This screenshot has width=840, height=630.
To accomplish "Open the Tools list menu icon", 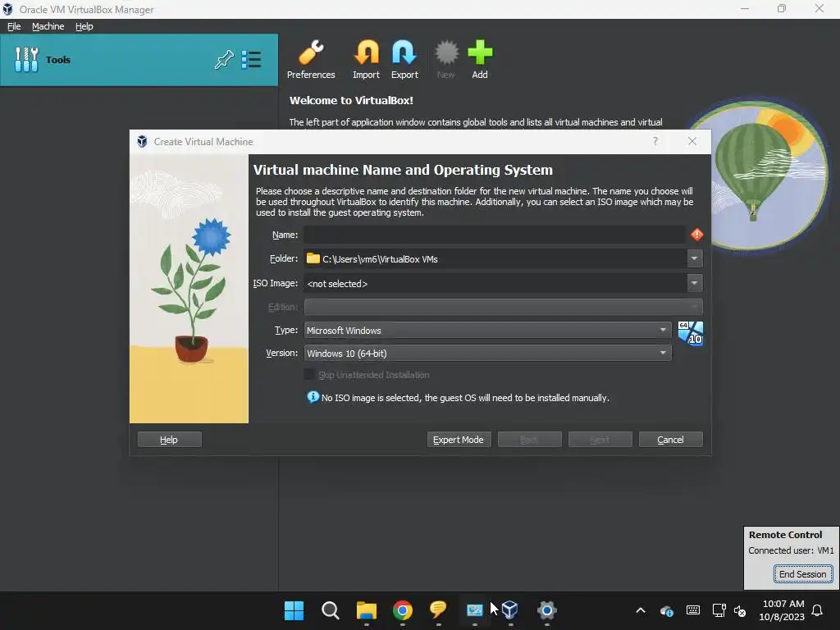I will (251, 59).
